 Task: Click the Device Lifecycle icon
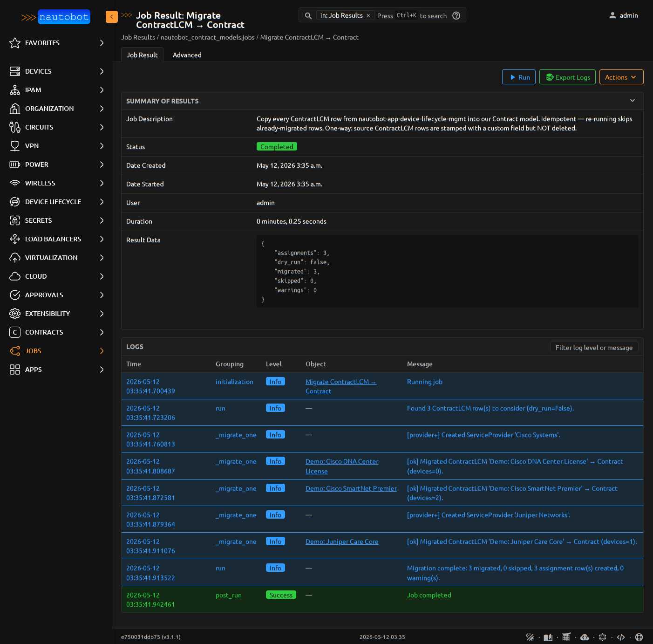[15, 202]
